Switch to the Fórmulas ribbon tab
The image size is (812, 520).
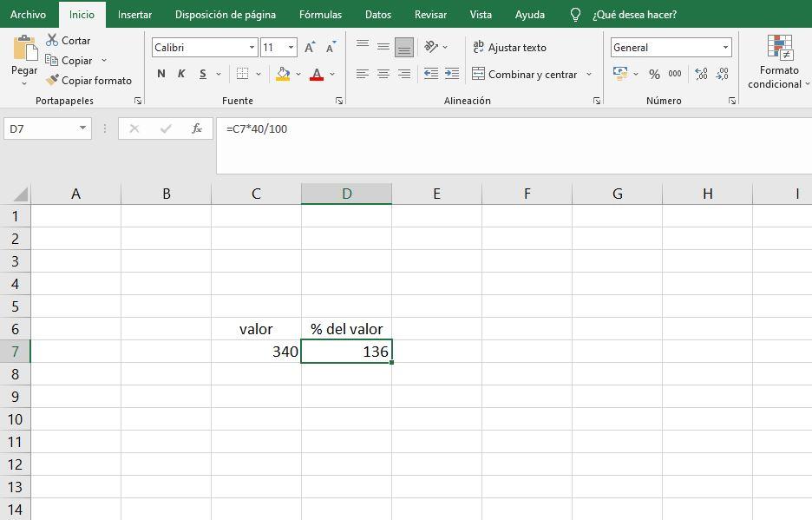319,14
